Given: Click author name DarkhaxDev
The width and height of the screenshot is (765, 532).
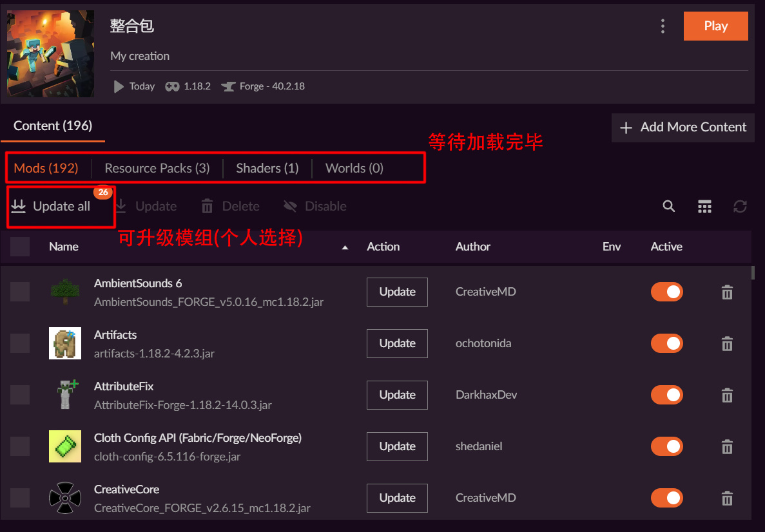Looking at the screenshot, I should pyautogui.click(x=487, y=394).
